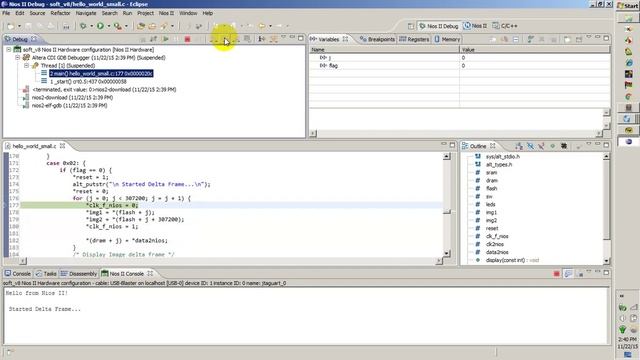Maximize the Debug view panel

point(301,38)
